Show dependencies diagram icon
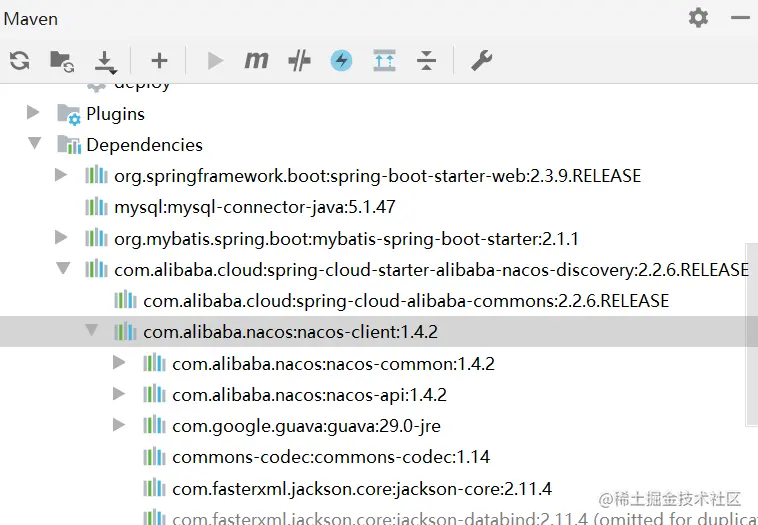The width and height of the screenshot is (758, 525). pos(384,61)
